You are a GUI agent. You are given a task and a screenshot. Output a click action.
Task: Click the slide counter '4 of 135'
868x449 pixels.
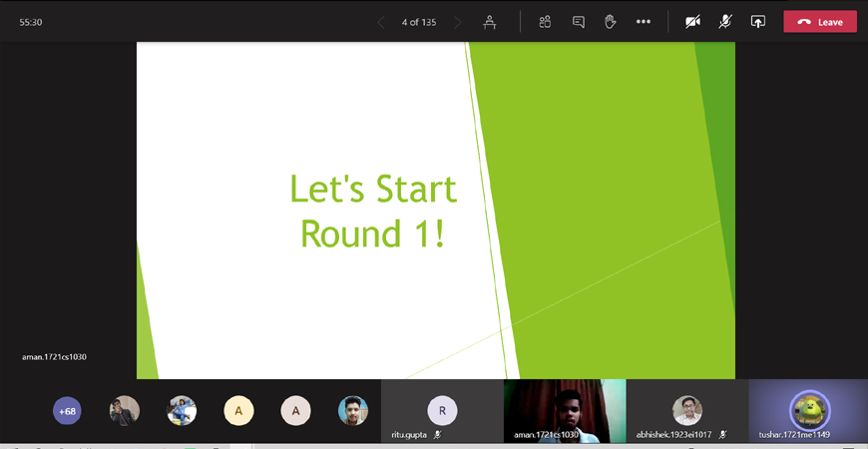(419, 22)
